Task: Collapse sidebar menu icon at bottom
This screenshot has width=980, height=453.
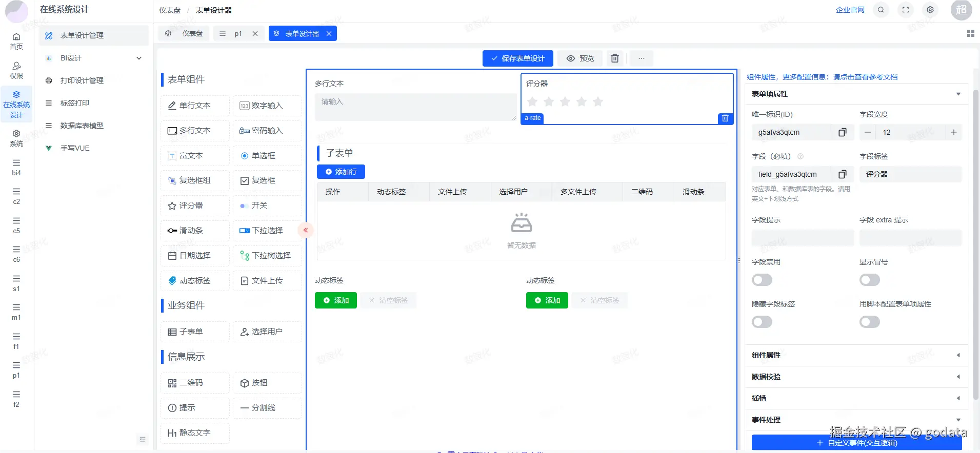Action: [x=143, y=439]
